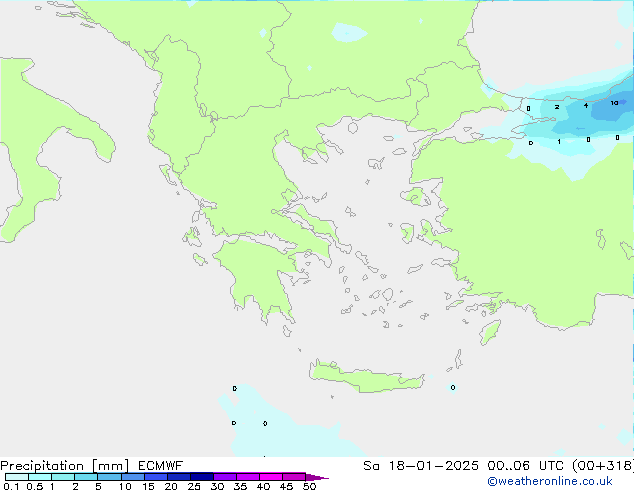
Task: Pick the 30–35 mm purple legend swatch
Action: pyautogui.click(x=224, y=477)
